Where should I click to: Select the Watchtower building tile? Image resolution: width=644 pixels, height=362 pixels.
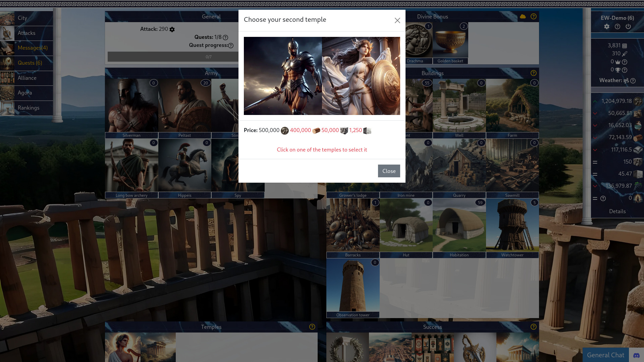[x=512, y=228]
